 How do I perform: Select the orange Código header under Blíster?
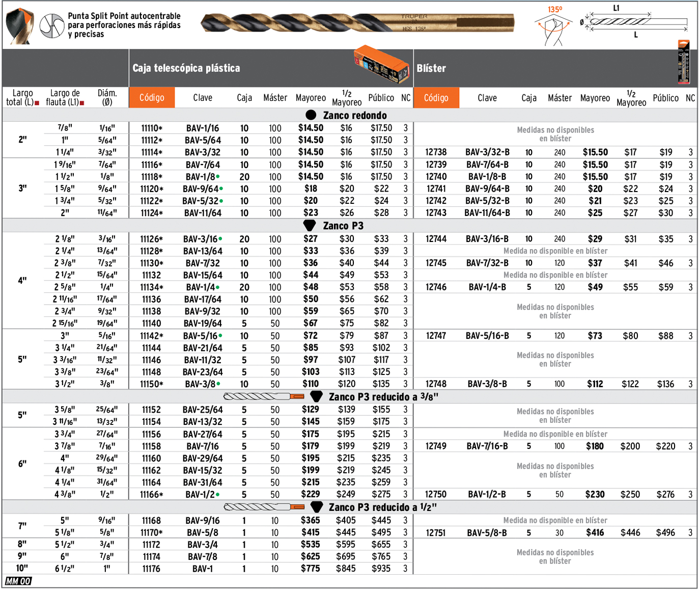click(436, 98)
